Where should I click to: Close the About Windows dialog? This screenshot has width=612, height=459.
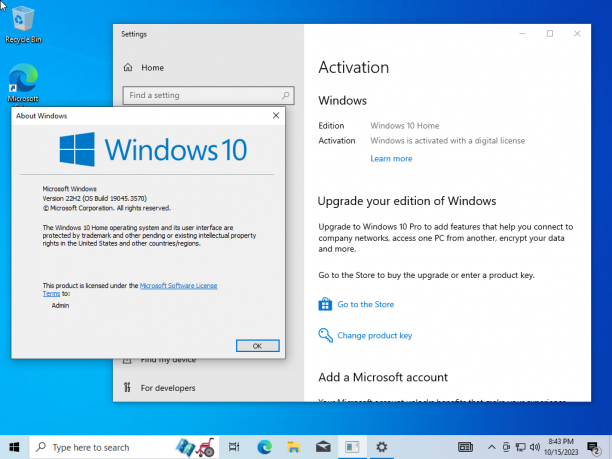click(x=276, y=116)
